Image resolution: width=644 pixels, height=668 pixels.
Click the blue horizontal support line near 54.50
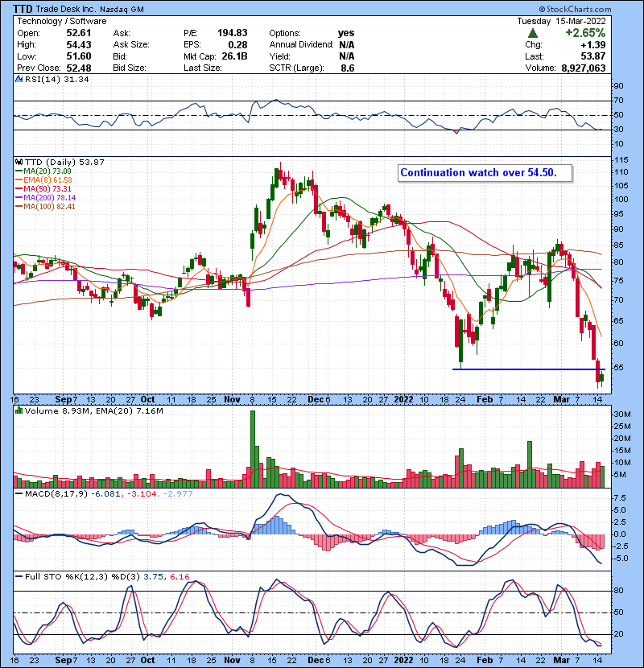click(528, 369)
